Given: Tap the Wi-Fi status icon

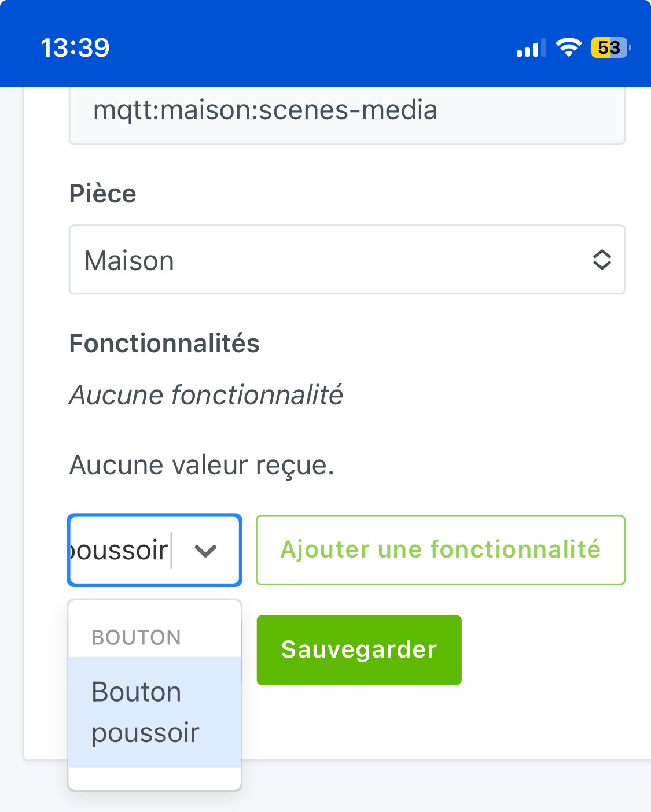Looking at the screenshot, I should [568, 47].
